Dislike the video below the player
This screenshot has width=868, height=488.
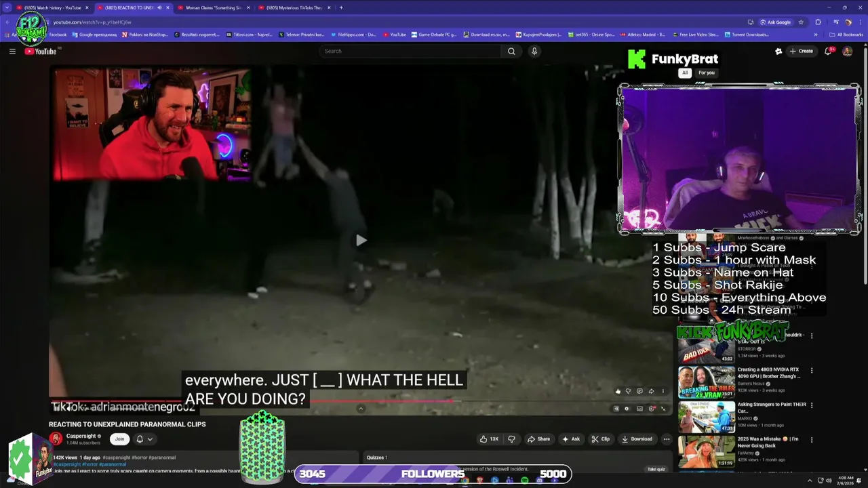(x=511, y=439)
